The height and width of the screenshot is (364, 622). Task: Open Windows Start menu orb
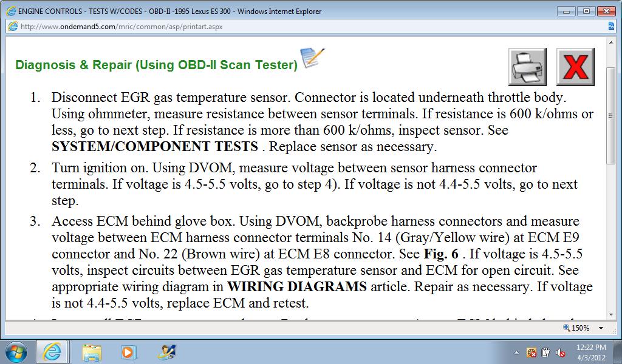[x=16, y=352]
